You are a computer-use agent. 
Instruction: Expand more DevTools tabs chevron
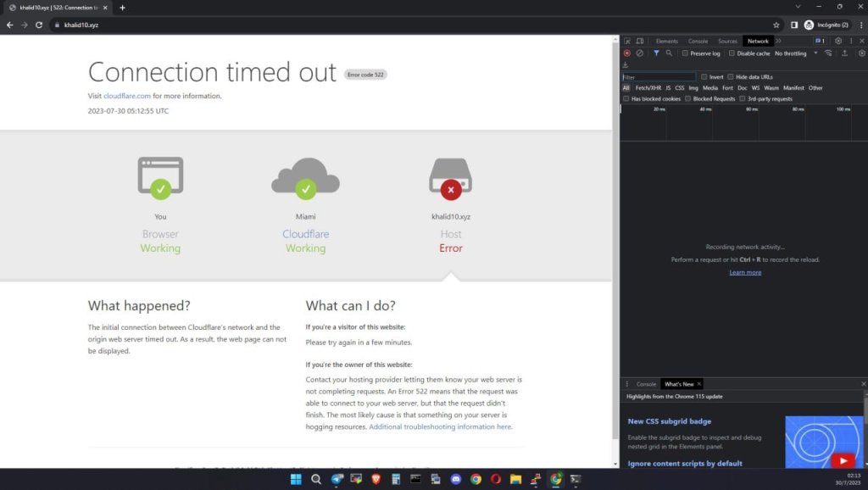pos(778,41)
